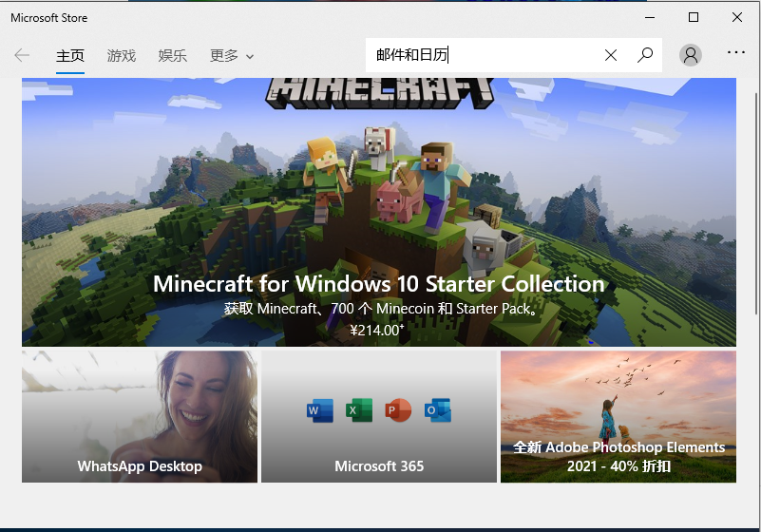Switch to the 游戏 tab

pos(122,56)
